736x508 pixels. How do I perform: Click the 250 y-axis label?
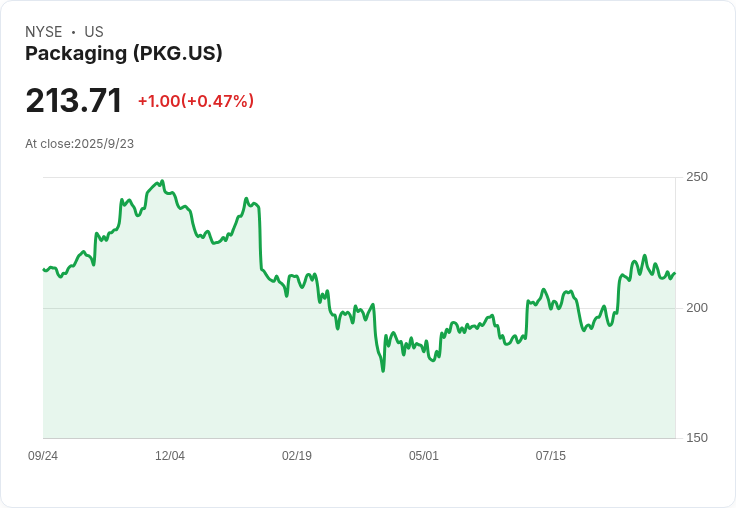pos(696,177)
